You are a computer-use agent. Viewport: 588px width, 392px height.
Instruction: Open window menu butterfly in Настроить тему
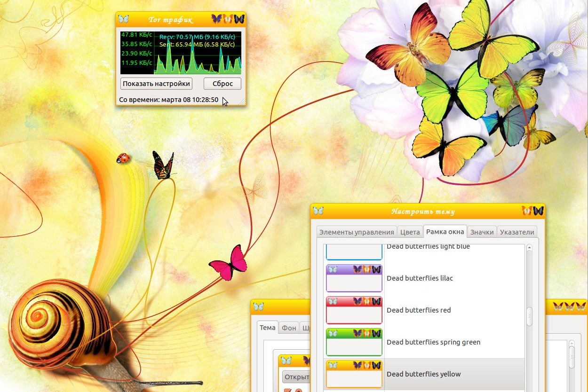coord(318,211)
